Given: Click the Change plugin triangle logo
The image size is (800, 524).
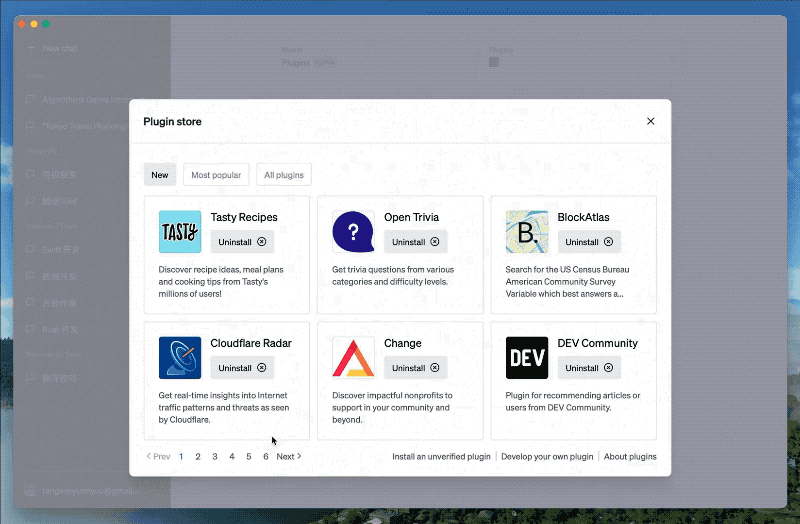Looking at the screenshot, I should pyautogui.click(x=353, y=358).
